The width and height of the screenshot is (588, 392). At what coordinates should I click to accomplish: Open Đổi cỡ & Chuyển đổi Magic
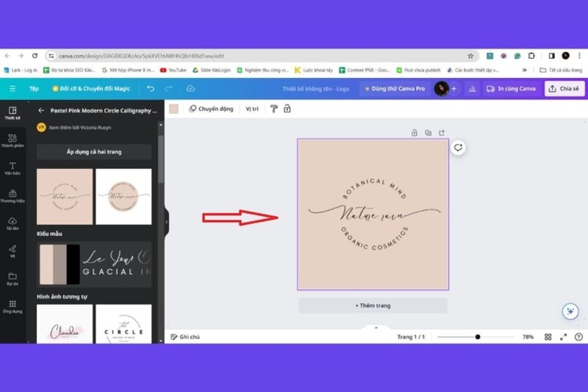click(x=91, y=88)
